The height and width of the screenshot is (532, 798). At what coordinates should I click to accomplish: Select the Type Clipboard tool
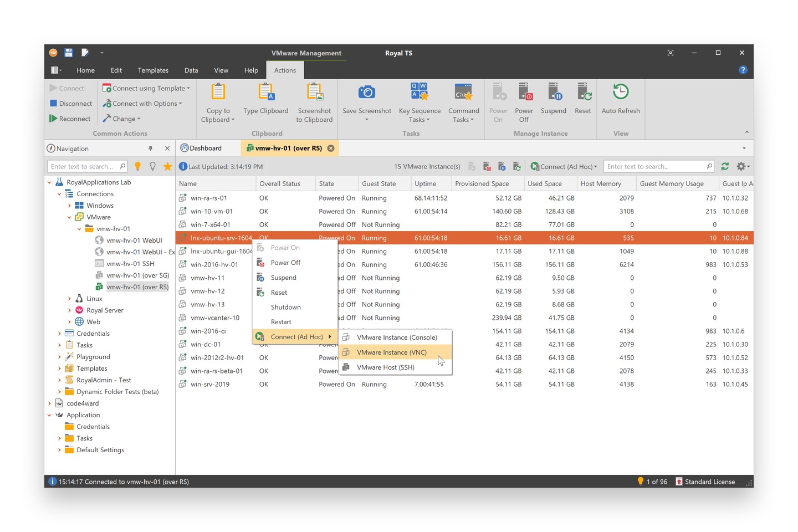266,100
